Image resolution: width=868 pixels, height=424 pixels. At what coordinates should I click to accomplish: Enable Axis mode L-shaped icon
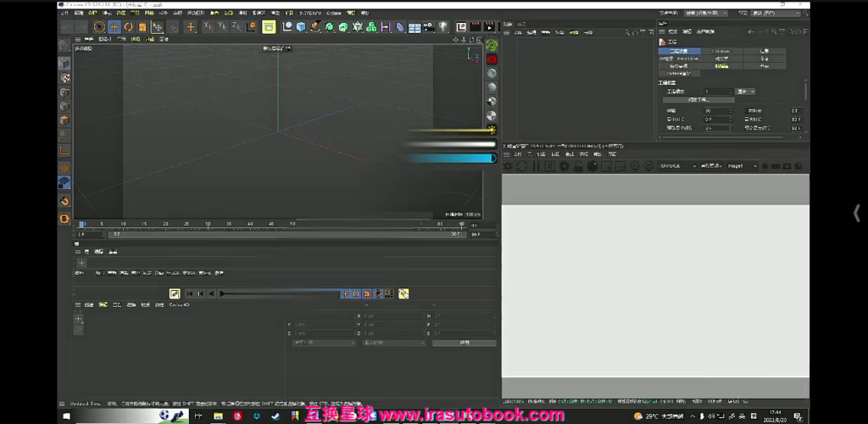[64, 150]
